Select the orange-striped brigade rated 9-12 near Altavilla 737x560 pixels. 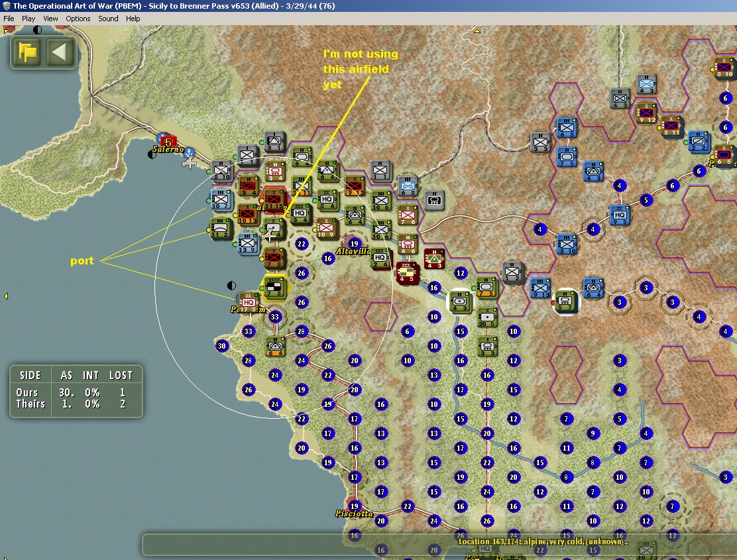355,186
